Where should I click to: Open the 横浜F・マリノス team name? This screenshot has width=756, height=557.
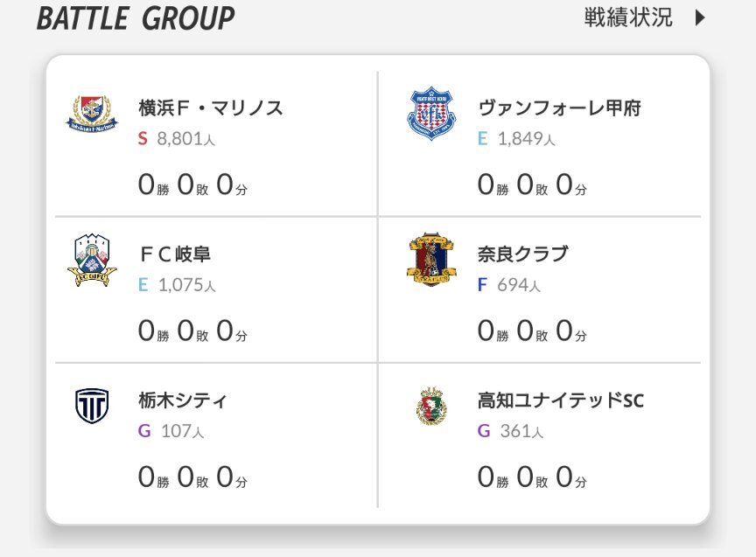[x=211, y=108]
